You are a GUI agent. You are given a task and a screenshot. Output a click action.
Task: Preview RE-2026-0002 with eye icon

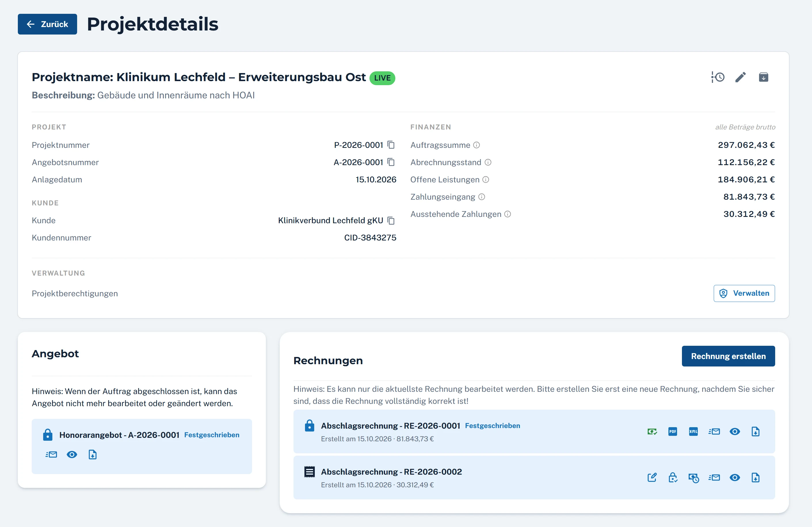click(735, 478)
